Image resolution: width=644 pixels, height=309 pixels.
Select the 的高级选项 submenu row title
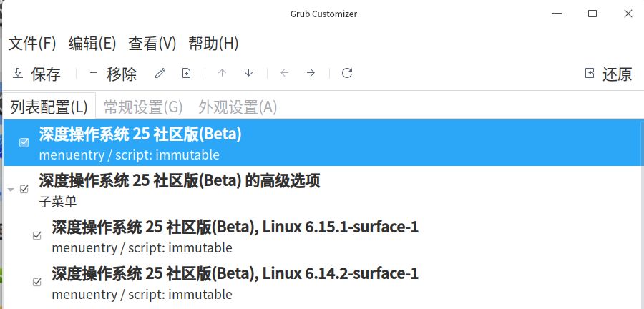coord(180,181)
